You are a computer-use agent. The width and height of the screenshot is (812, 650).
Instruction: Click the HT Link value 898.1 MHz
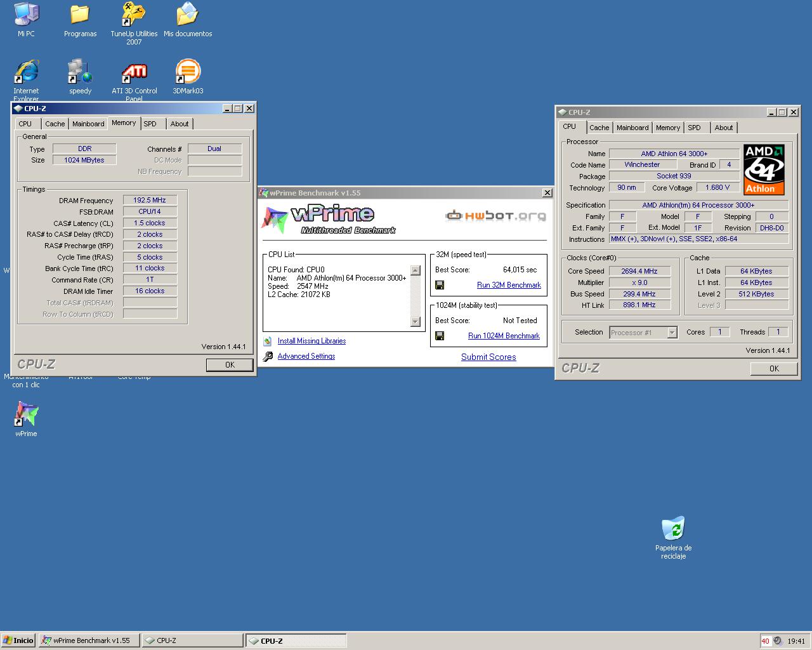tap(639, 305)
